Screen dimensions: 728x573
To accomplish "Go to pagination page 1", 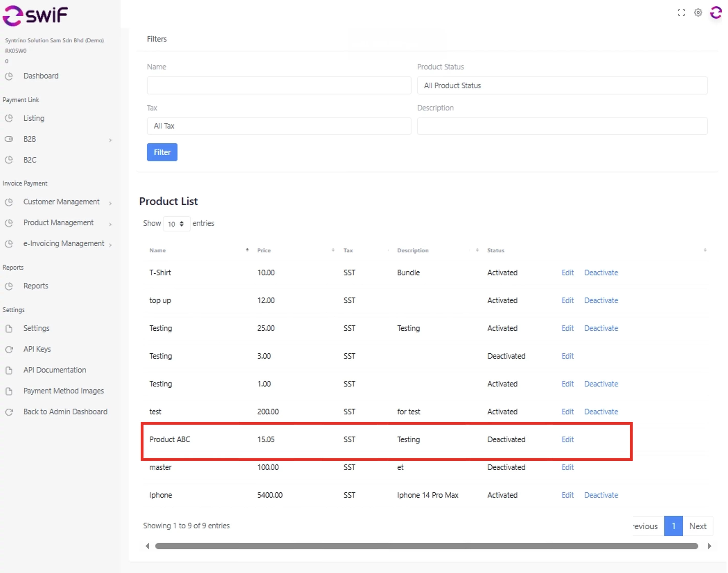I will point(673,526).
